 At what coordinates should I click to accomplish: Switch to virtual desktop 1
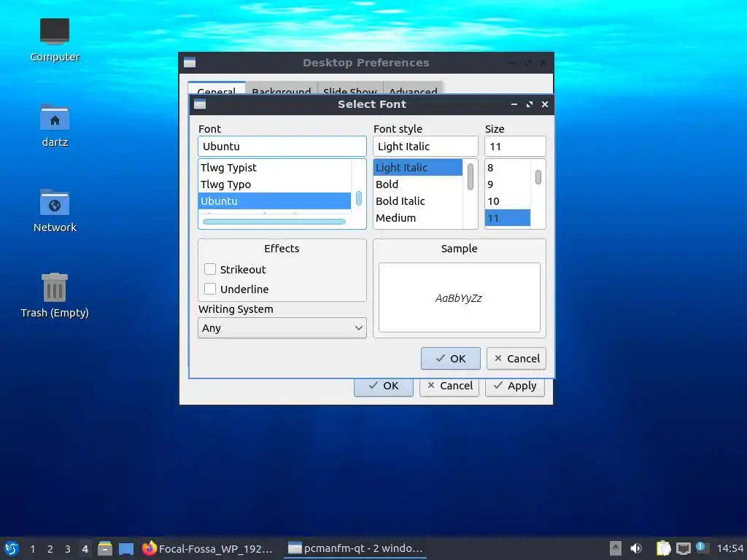[32, 549]
